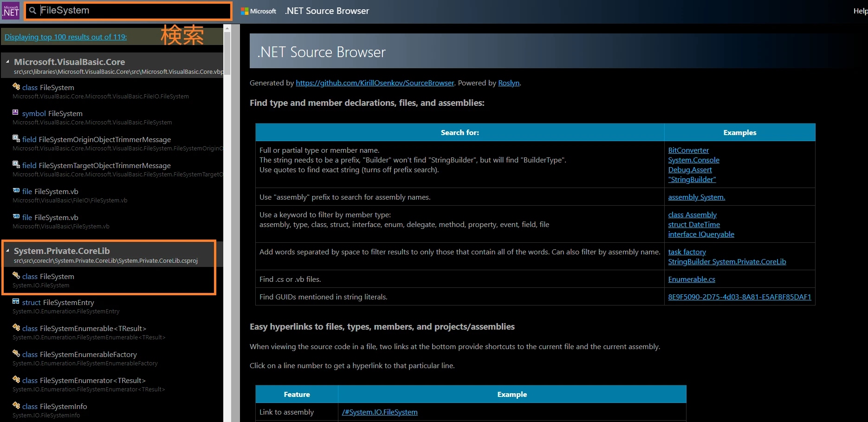Click the class icon beside System.IO.FileSystem
This screenshot has height=422, width=868.
coord(16,275)
